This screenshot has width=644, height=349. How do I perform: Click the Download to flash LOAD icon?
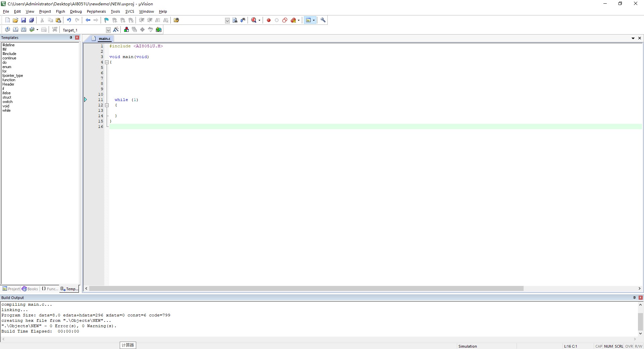pyautogui.click(x=55, y=30)
